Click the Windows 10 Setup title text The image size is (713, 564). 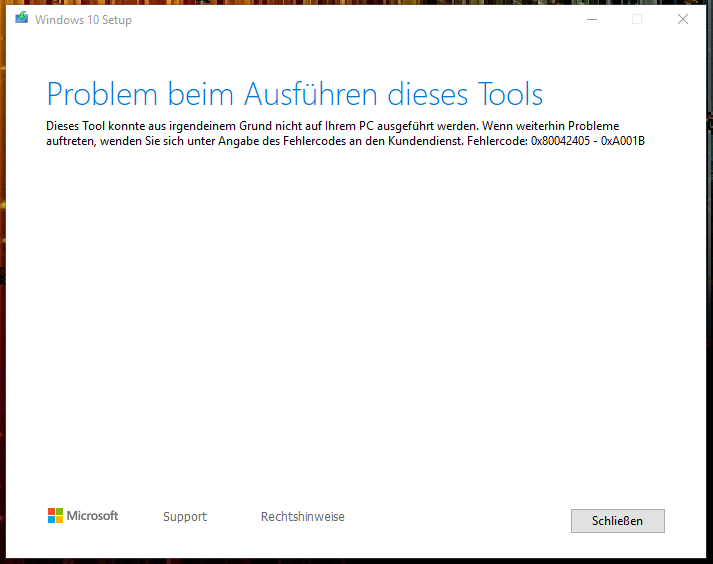(83, 20)
